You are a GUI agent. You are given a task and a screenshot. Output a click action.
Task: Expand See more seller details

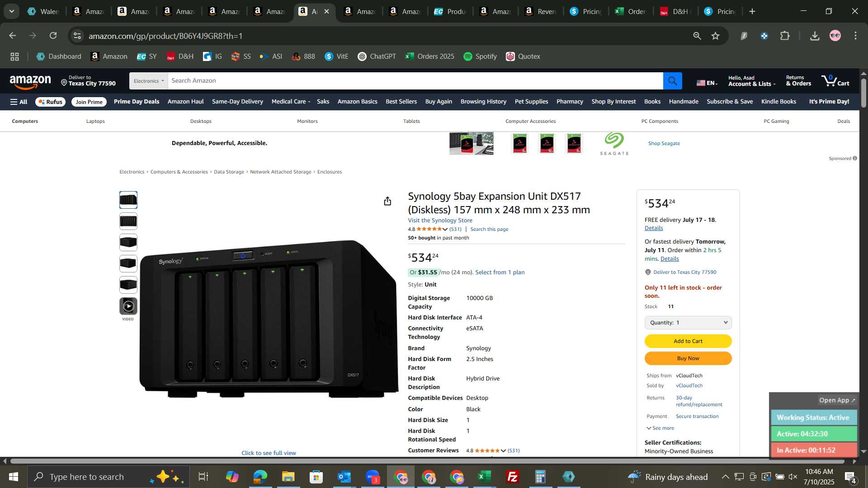click(x=660, y=428)
